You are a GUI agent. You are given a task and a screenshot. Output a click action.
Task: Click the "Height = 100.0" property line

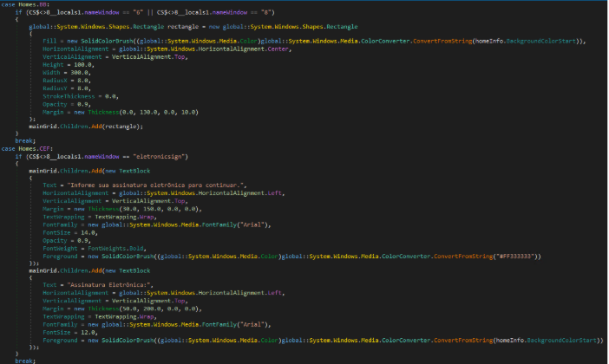click(68, 63)
